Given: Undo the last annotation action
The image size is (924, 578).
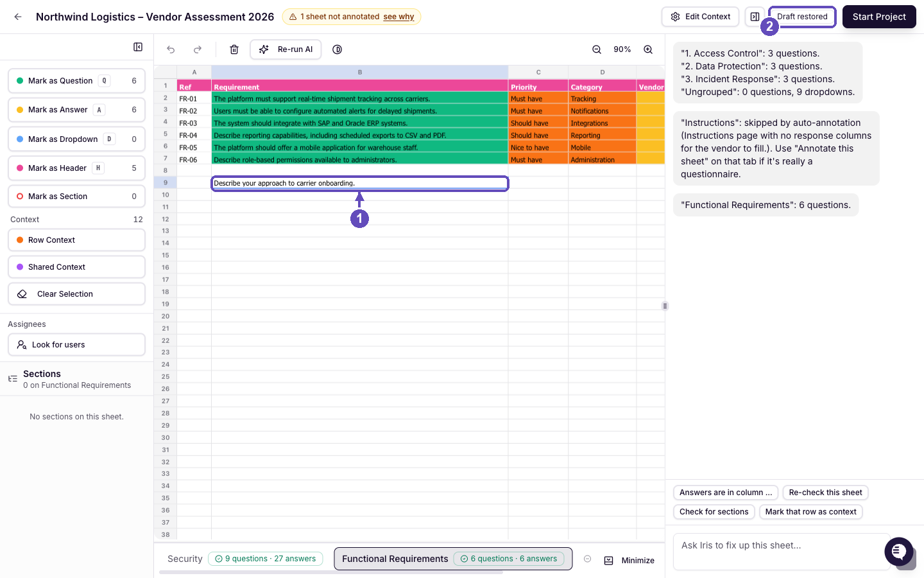Looking at the screenshot, I should tap(171, 49).
